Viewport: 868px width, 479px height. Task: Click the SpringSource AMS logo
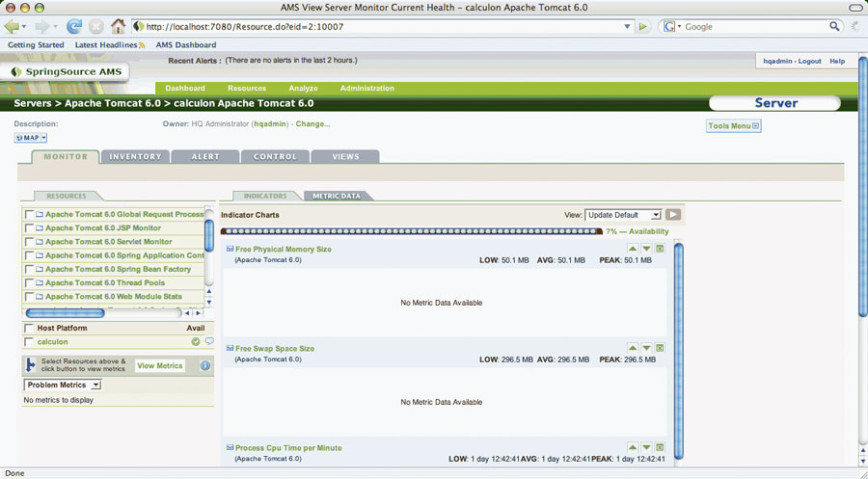coord(67,72)
